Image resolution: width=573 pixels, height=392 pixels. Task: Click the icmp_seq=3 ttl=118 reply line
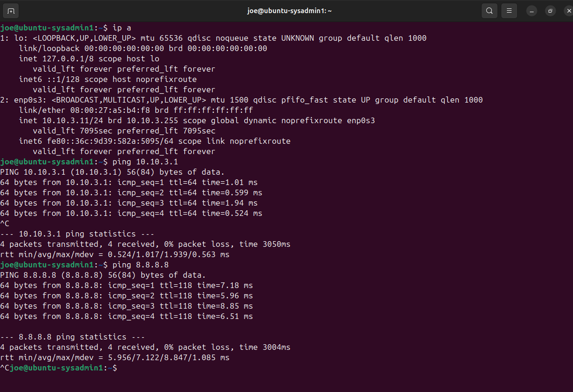coord(126,306)
